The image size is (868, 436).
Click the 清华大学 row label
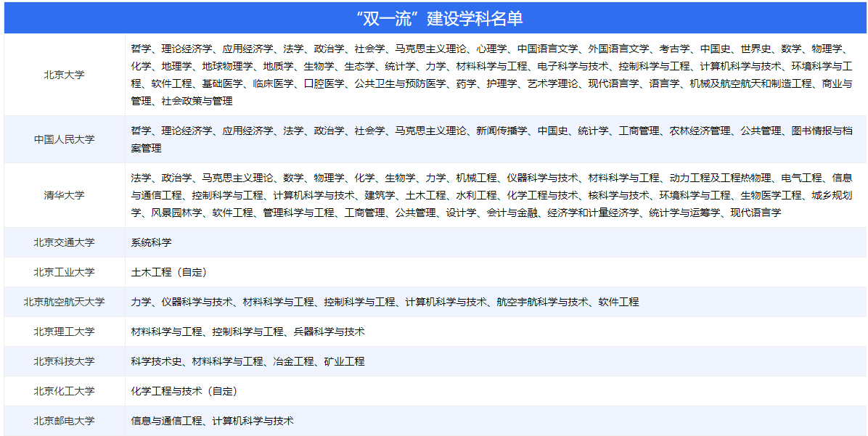pos(64,194)
